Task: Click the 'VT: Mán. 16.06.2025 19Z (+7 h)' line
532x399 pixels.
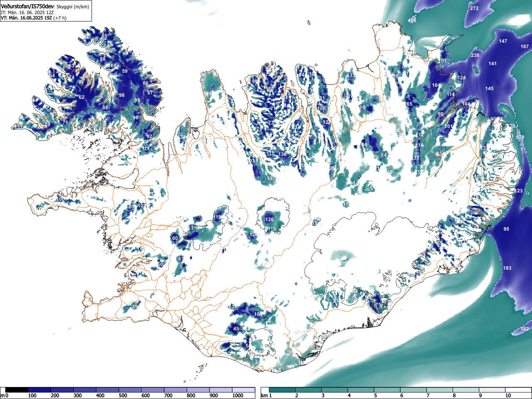Action: (34, 18)
